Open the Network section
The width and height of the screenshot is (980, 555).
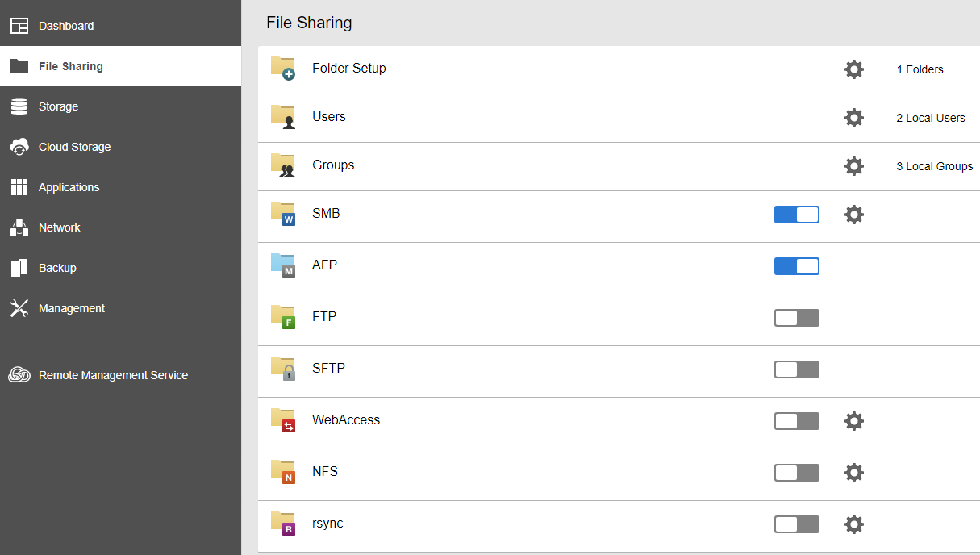point(60,227)
